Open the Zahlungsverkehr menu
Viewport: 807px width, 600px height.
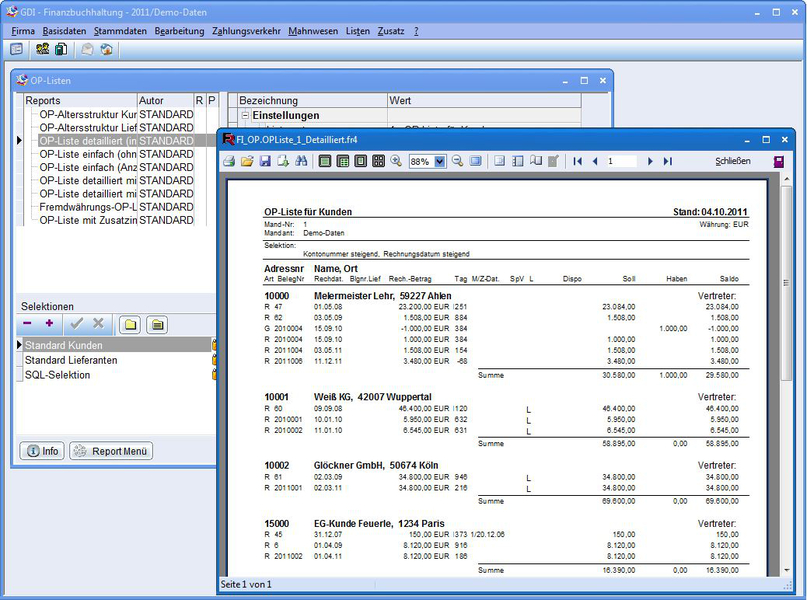coord(246,31)
